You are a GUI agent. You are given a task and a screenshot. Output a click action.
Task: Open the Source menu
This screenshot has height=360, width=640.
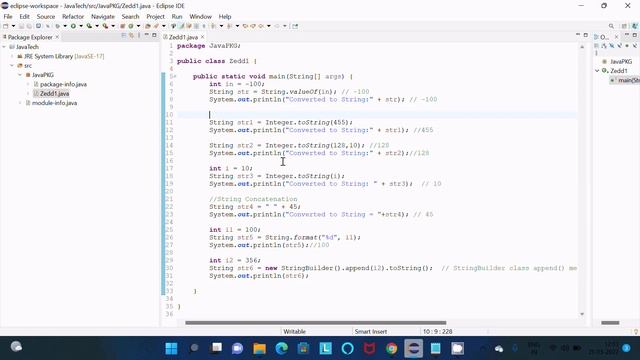coord(46,17)
